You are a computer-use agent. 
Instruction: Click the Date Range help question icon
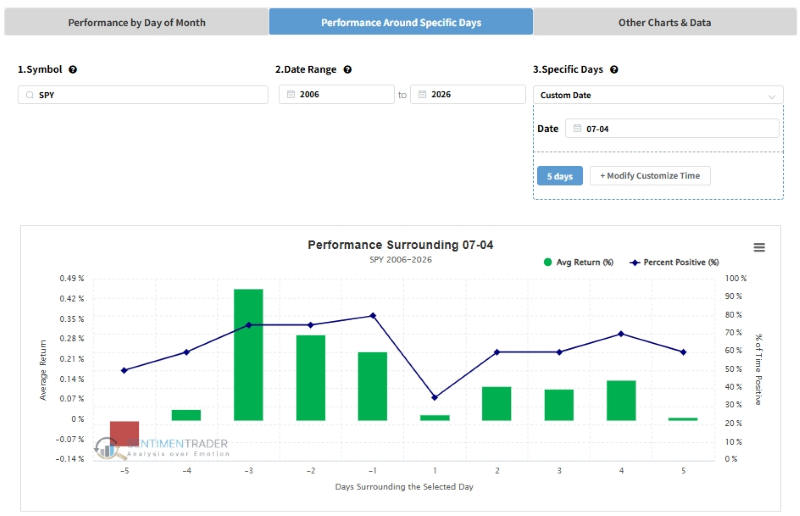[347, 69]
